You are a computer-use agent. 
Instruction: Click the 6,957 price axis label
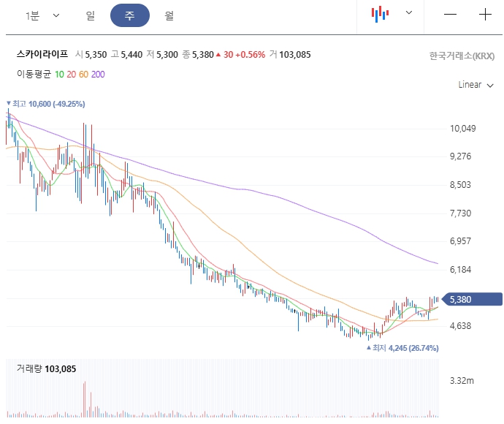[461, 241]
